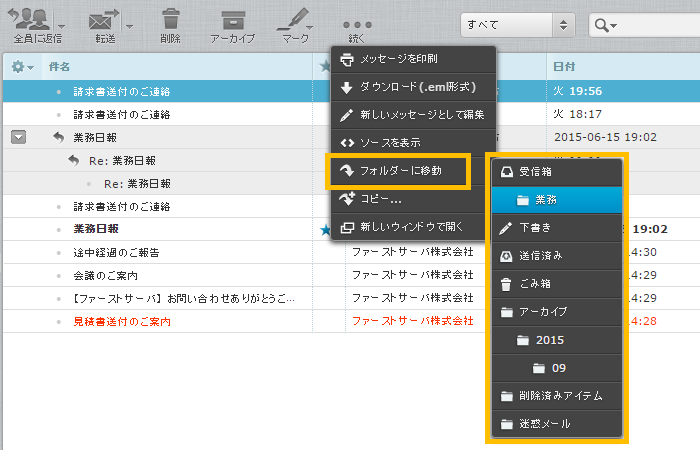Expand the search options magnifier dropdown
This screenshot has height=450, width=700.
point(606,24)
